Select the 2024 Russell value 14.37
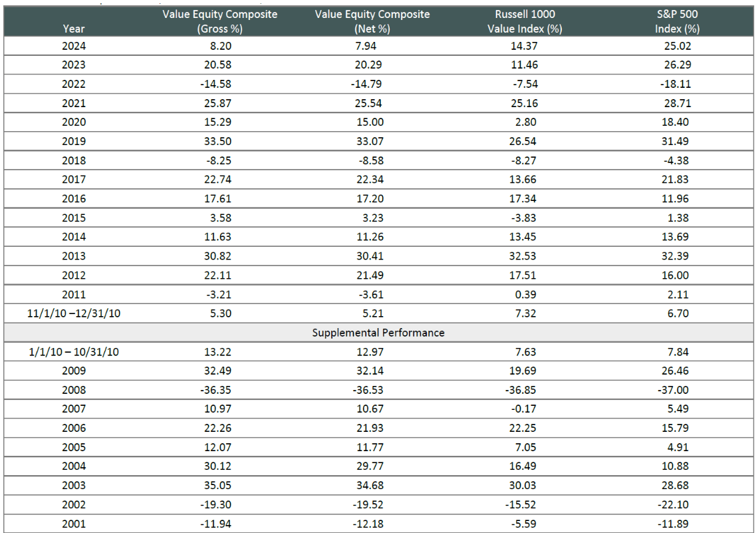The width and height of the screenshot is (756, 533). coord(525,47)
